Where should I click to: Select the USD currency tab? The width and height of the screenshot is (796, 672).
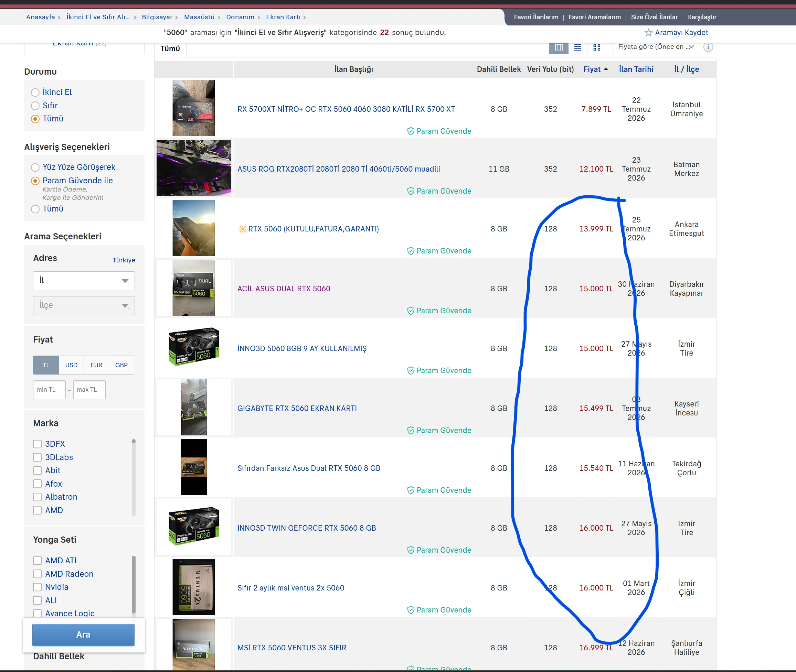[71, 365]
